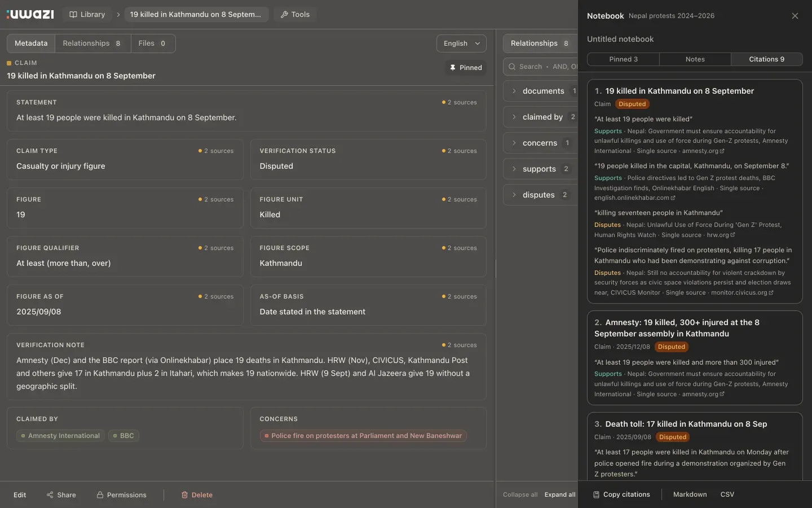This screenshot has height=508, width=812.
Task: Click the Tools wrench icon
Action: (x=284, y=15)
